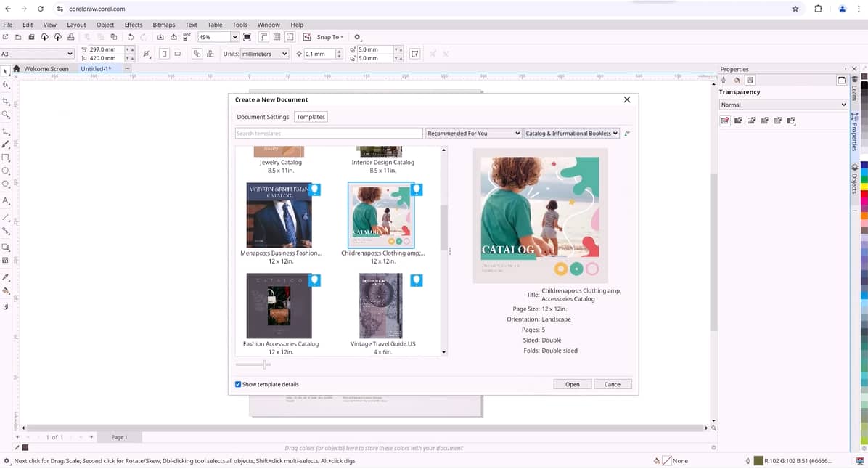Select the Text tool in toolbox
The height and width of the screenshot is (469, 868).
tap(6, 201)
